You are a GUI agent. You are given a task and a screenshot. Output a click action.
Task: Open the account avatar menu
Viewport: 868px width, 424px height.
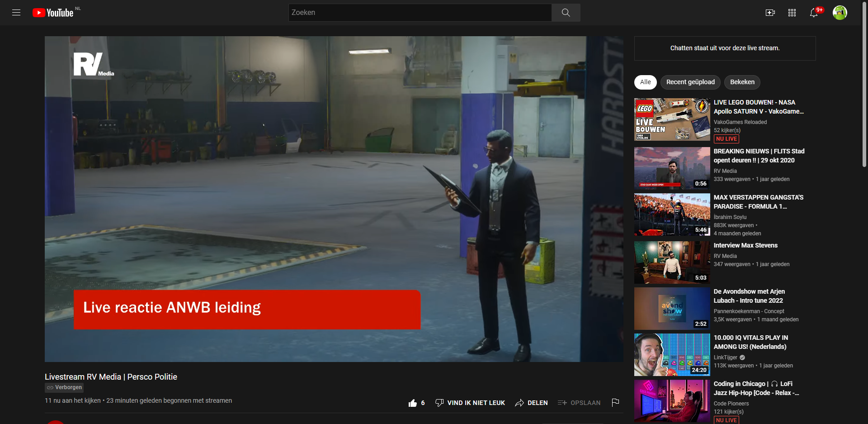tap(840, 13)
